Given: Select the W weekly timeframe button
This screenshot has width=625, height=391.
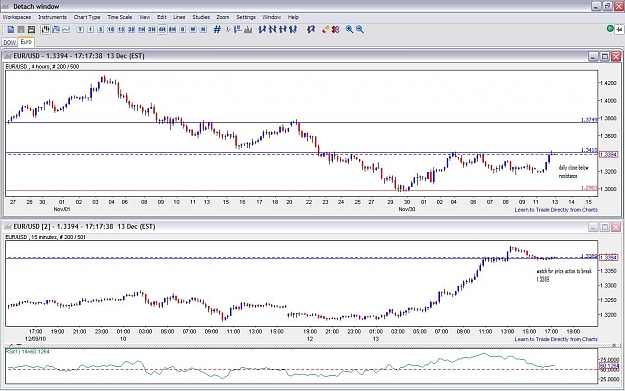Looking at the screenshot, I should click(193, 29).
